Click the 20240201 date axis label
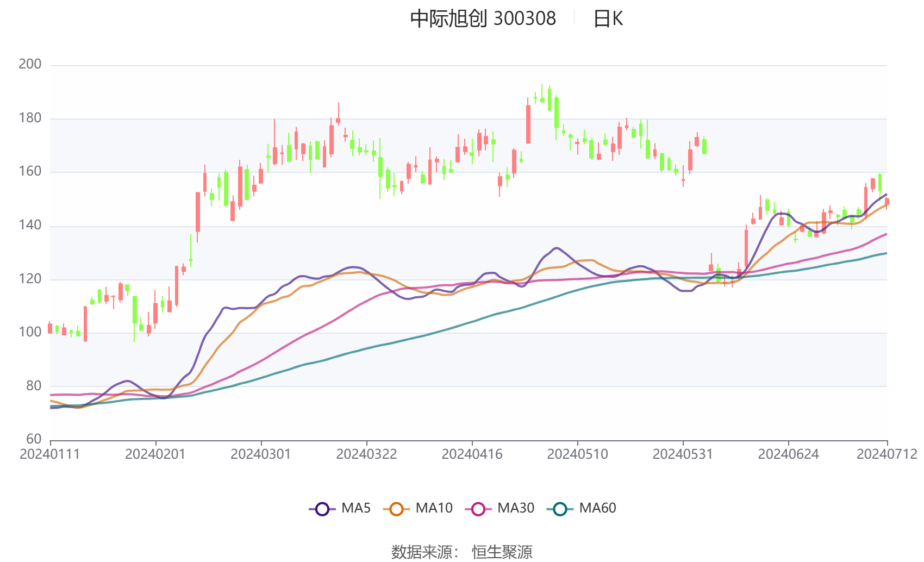This screenshot has width=924, height=562. point(155,454)
